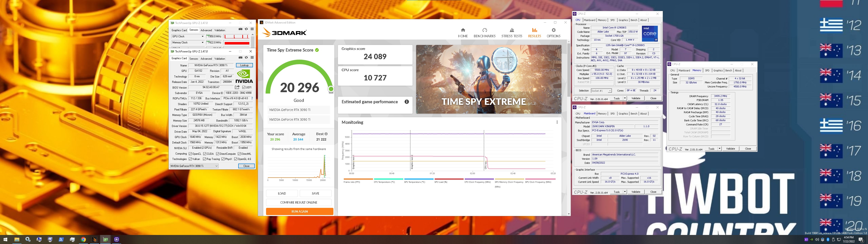
Task: Click BIOS export share icon in GPU-Z
Action: click(x=237, y=87)
